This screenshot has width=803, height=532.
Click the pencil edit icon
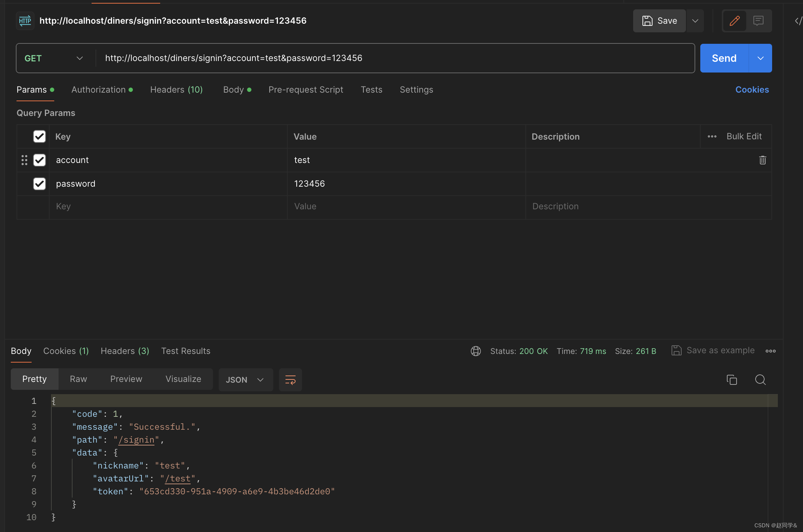click(x=734, y=21)
